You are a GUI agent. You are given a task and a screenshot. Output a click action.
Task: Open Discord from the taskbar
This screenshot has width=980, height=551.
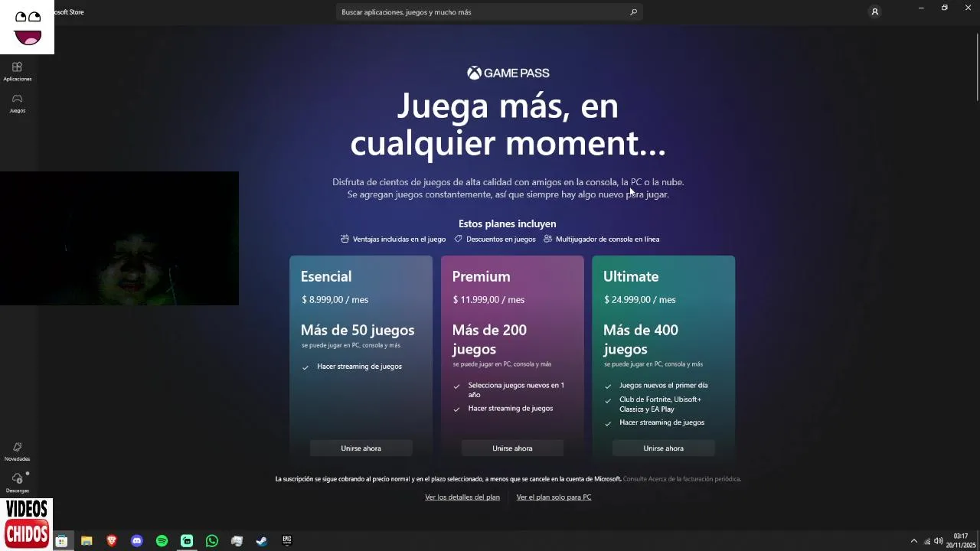[137, 541]
